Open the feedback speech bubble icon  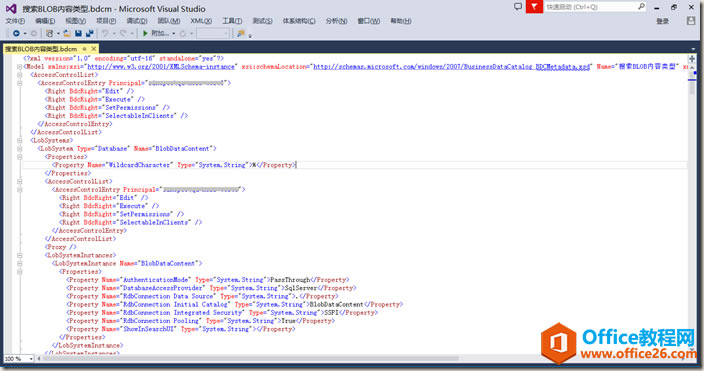tap(518, 7)
